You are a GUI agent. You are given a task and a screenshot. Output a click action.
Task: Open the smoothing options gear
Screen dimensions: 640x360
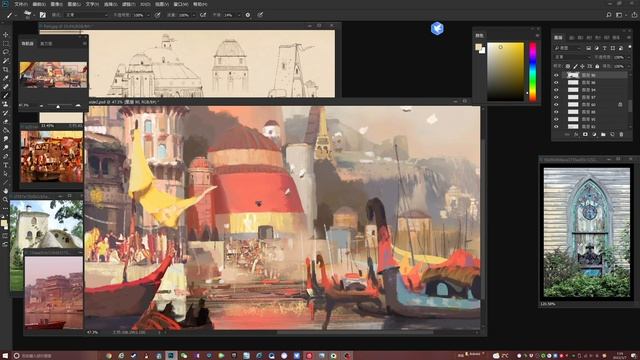[x=248, y=15]
